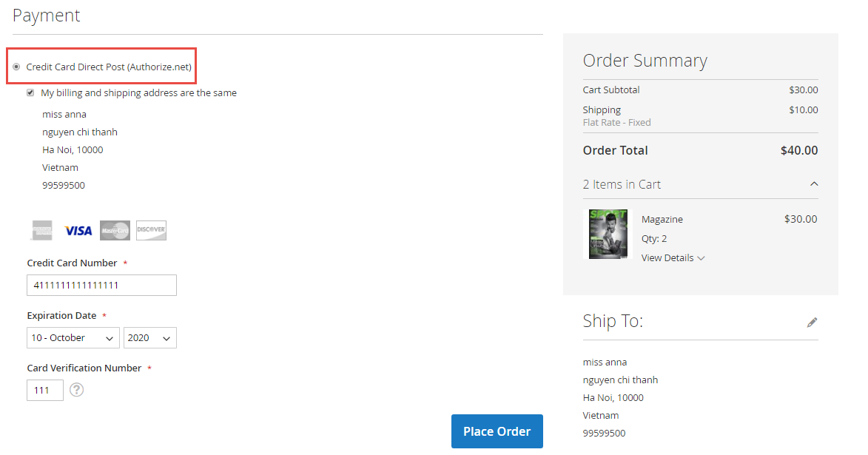Image resolution: width=868 pixels, height=455 pixels.
Task: Uncheck billing and shipping address same checkbox
Action: coord(30,92)
